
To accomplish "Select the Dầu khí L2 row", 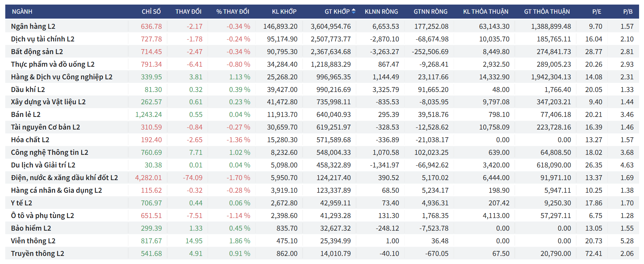I will click(x=28, y=90).
